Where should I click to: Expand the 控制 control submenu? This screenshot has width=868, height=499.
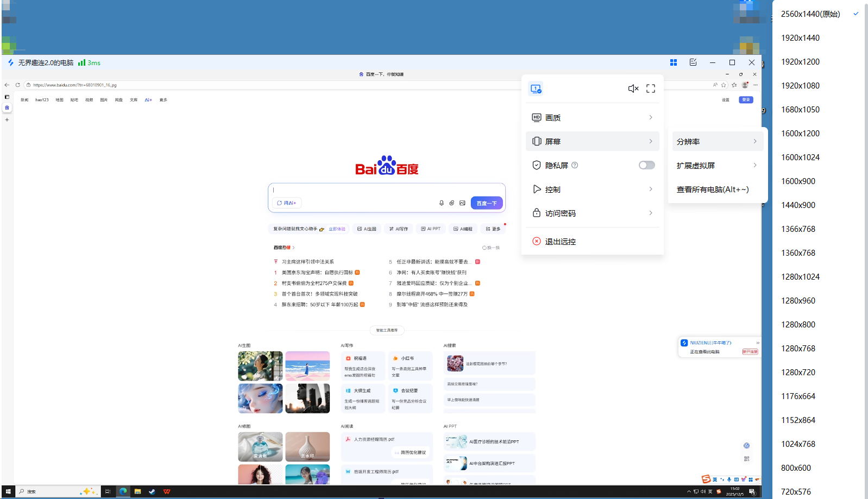click(x=593, y=189)
